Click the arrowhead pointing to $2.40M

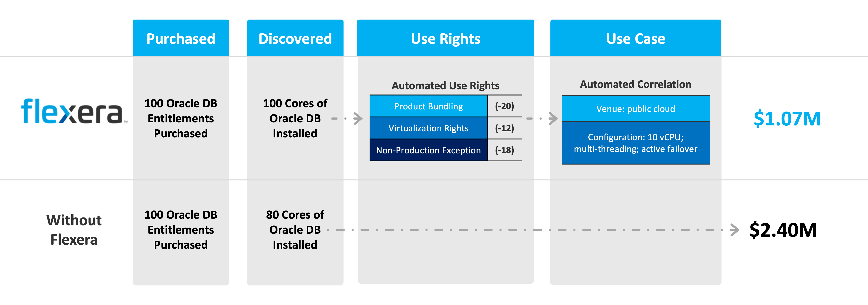click(x=735, y=230)
